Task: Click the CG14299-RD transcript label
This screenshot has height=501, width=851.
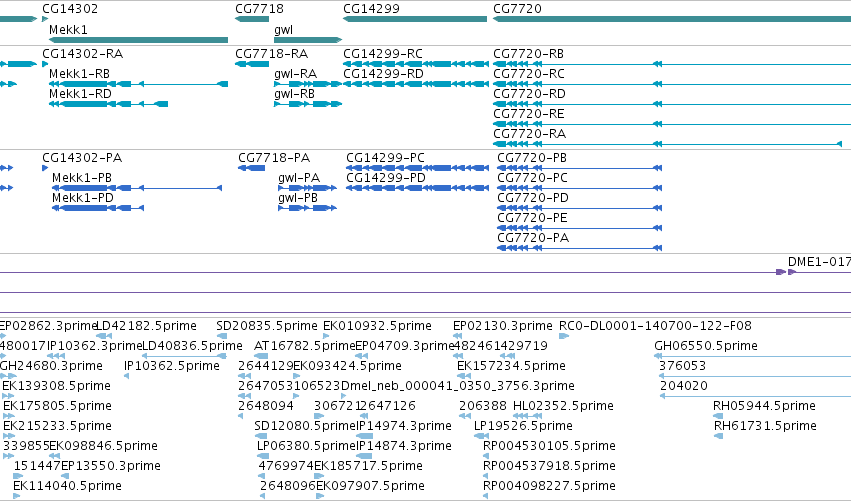Action: coord(383,74)
